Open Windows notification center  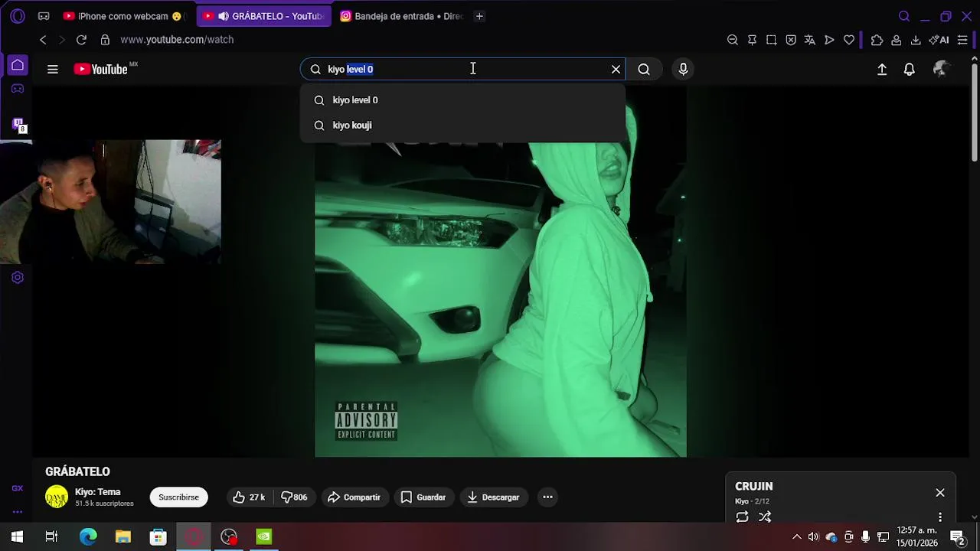coord(957,537)
